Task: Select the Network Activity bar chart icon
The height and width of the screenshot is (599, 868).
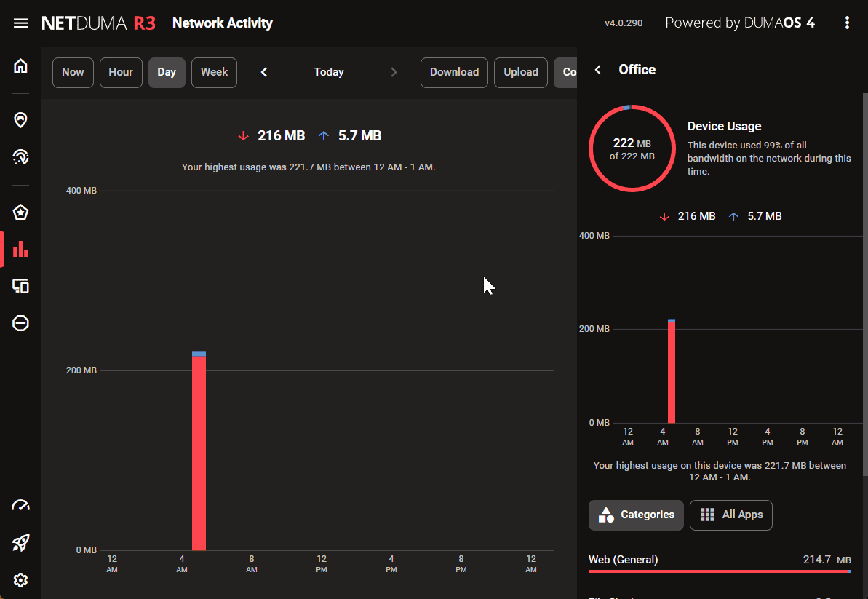Action: [20, 249]
